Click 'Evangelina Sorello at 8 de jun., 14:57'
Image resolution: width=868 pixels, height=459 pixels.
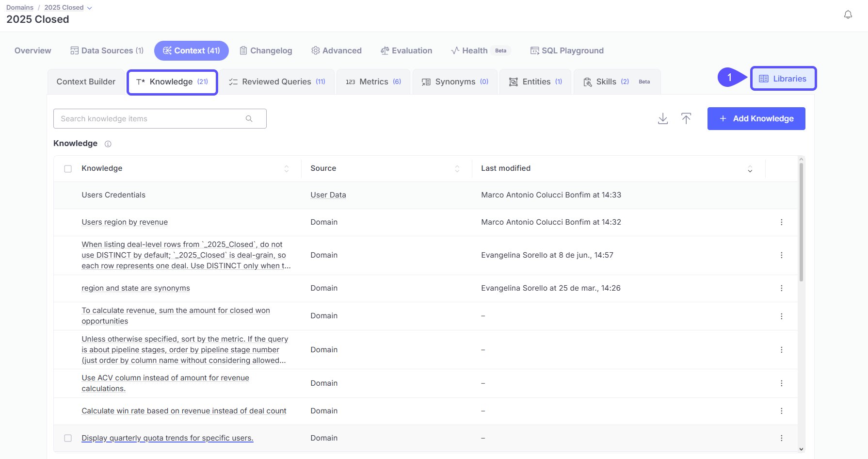click(x=547, y=255)
